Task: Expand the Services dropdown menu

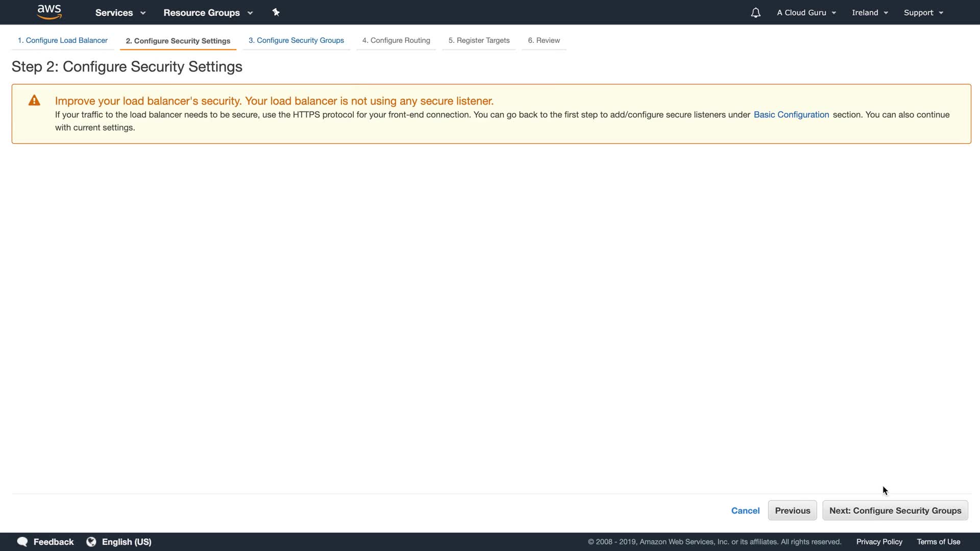Action: [x=120, y=13]
